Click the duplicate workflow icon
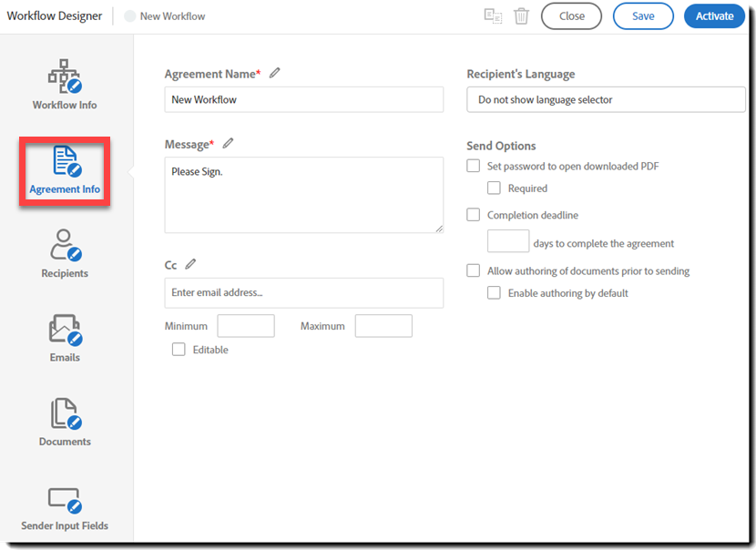This screenshot has width=756, height=550. (x=493, y=15)
